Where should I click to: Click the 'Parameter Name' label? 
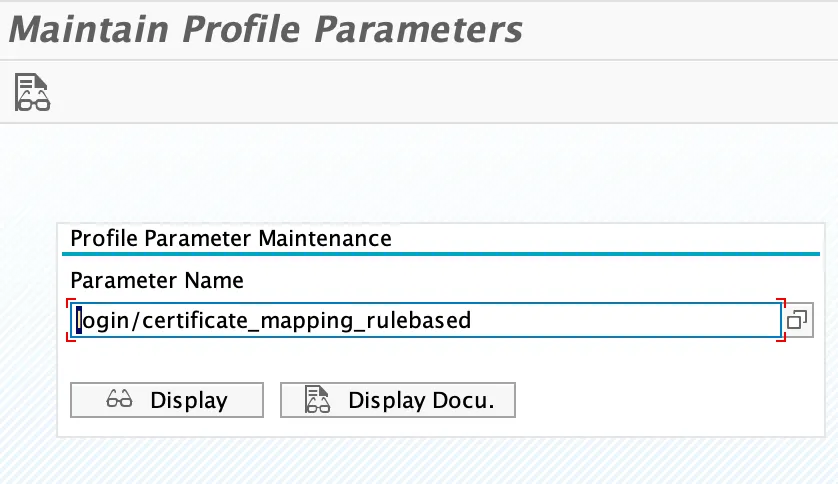(157, 280)
